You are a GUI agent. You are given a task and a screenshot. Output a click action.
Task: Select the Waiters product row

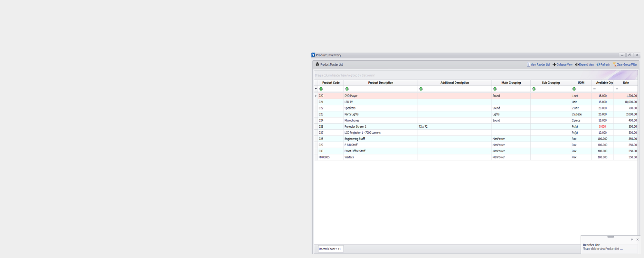coord(476,157)
